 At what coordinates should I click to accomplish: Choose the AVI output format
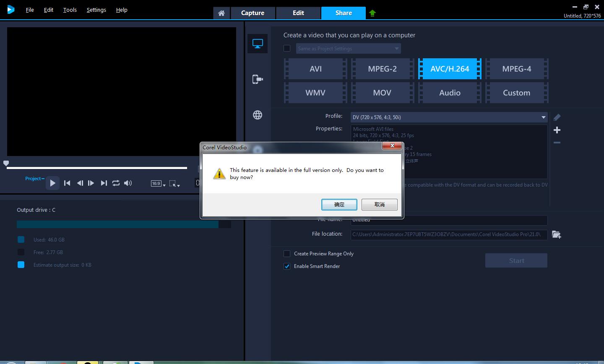(315, 69)
